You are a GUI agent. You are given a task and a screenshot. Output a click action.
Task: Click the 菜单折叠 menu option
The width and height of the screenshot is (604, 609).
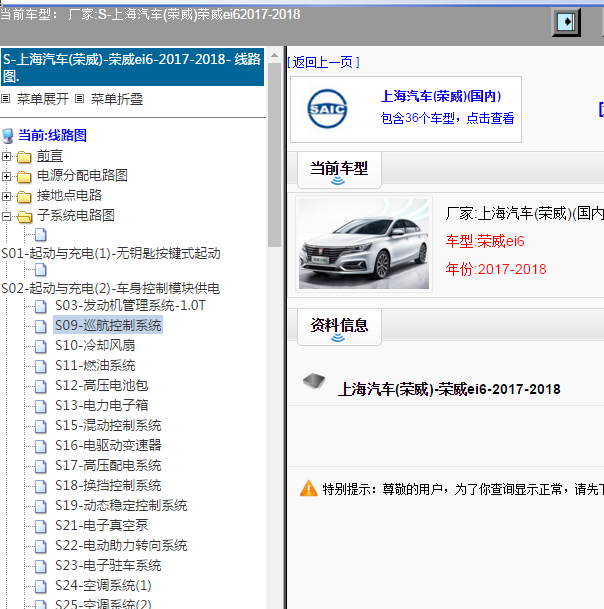coord(117,99)
